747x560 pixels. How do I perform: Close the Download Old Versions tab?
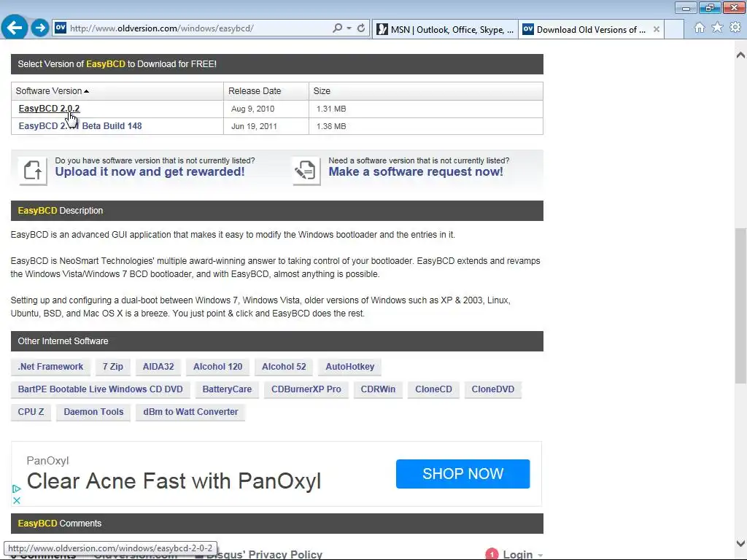coord(657,29)
